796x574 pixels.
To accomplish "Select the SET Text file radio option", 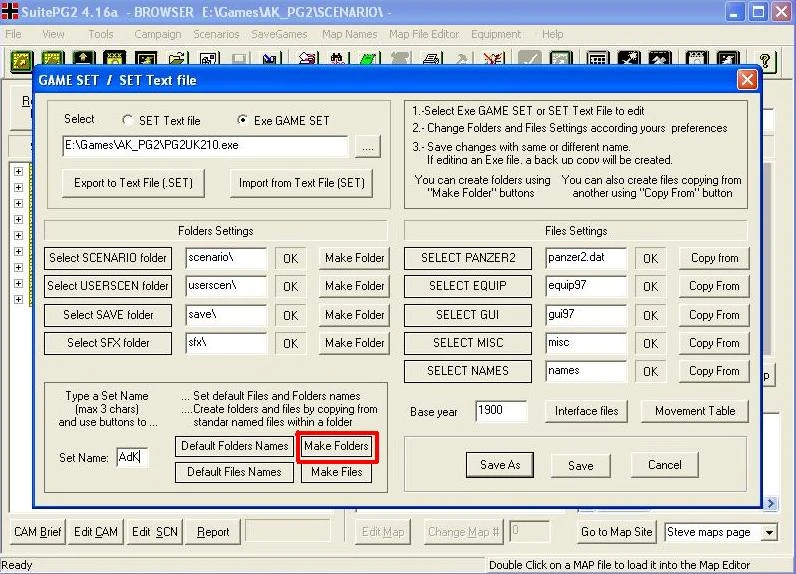I will [x=127, y=120].
